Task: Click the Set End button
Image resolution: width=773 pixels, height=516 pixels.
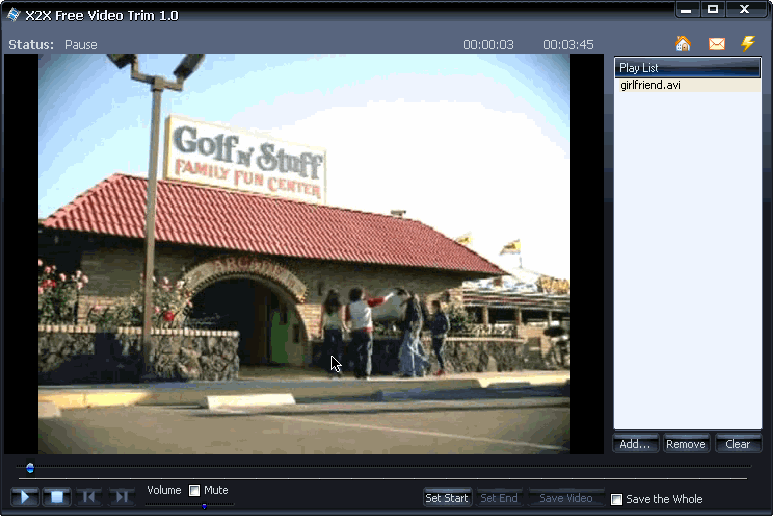Action: [499, 498]
